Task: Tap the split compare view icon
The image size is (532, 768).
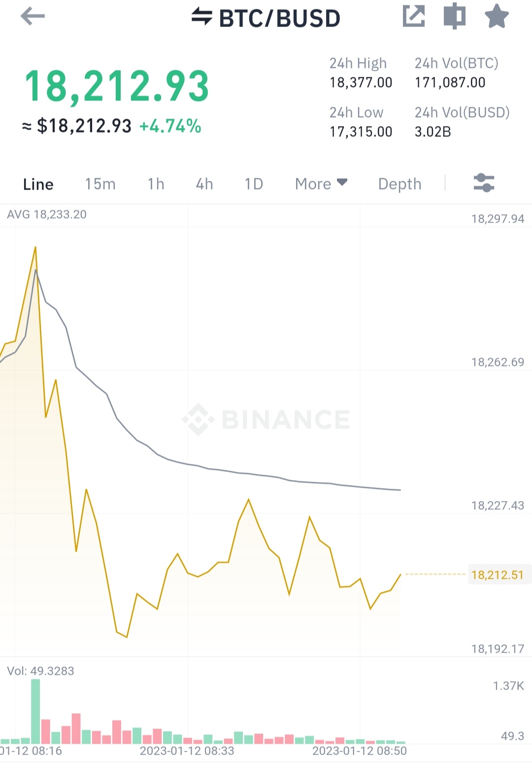Action: point(454,16)
